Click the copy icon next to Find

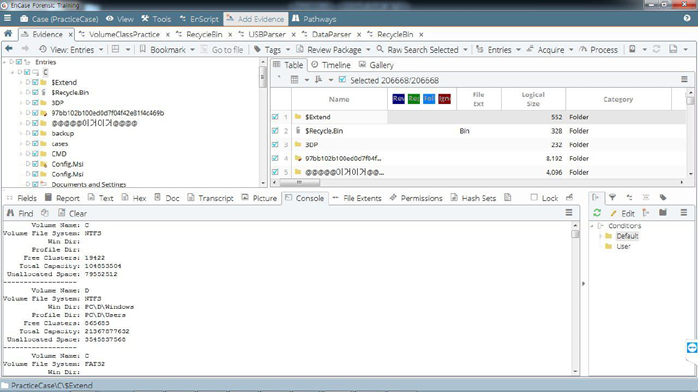[45, 213]
